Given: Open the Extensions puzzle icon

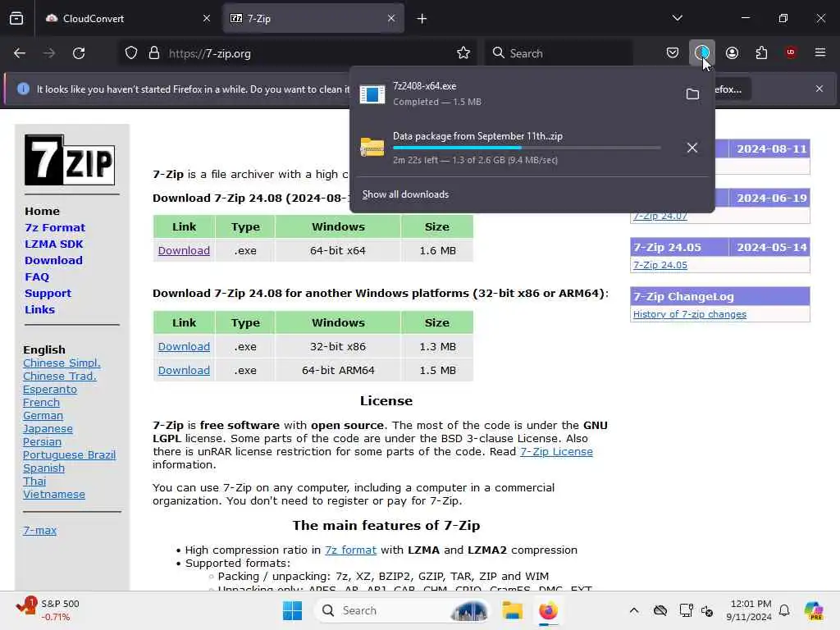Looking at the screenshot, I should point(761,53).
